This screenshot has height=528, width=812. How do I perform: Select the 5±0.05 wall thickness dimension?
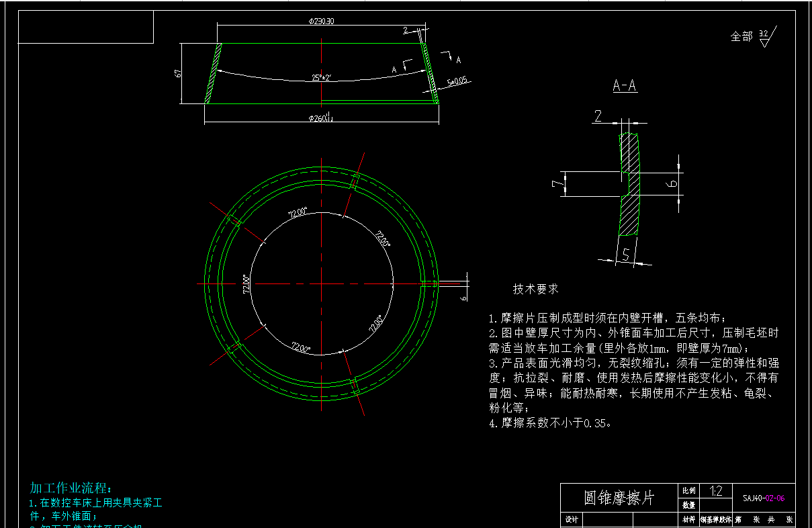pos(456,81)
